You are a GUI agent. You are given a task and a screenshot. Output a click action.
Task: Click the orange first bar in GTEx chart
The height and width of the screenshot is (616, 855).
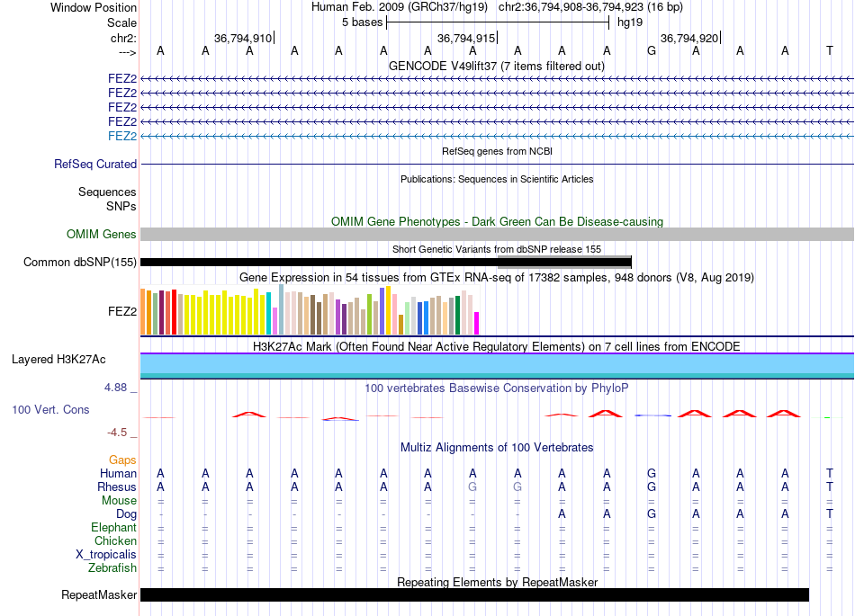(x=143, y=311)
